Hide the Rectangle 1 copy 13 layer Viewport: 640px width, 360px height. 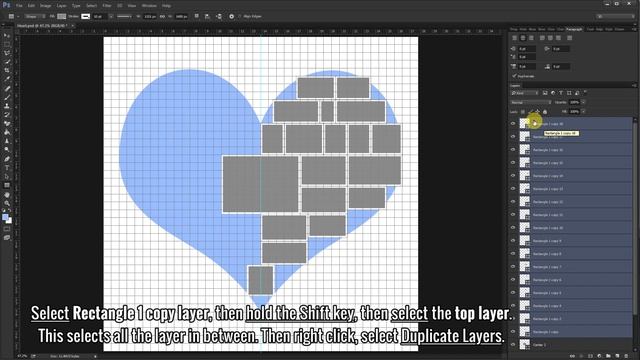click(x=513, y=189)
